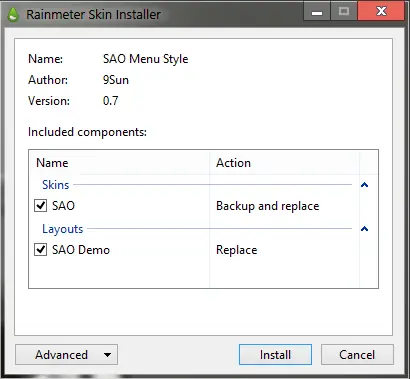Screen dimensions: 410x379
Task: Click the Cancel button
Action: pyautogui.click(x=357, y=355)
